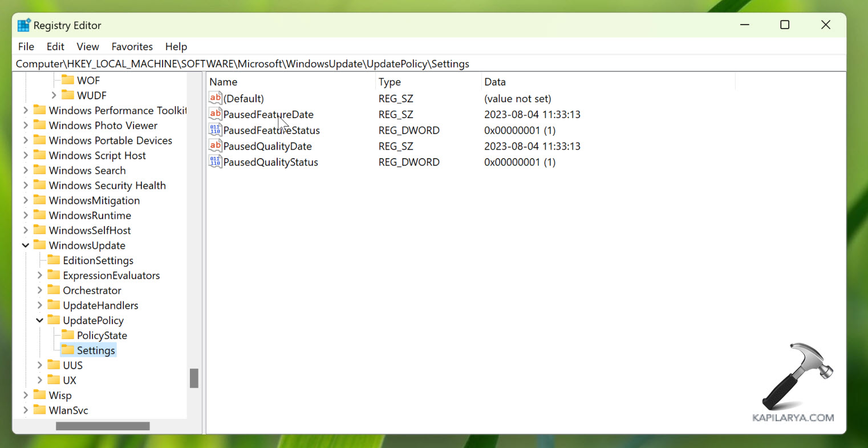Image resolution: width=868 pixels, height=448 pixels.
Task: Select the PolicyState key label
Action: (102, 336)
